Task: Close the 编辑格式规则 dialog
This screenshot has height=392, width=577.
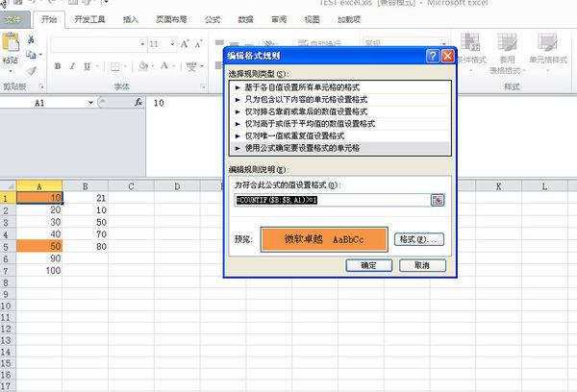Action: coord(447,56)
